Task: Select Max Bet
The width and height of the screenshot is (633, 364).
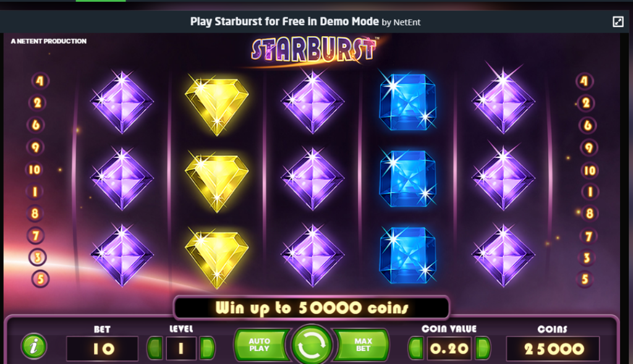Action: coord(362,345)
